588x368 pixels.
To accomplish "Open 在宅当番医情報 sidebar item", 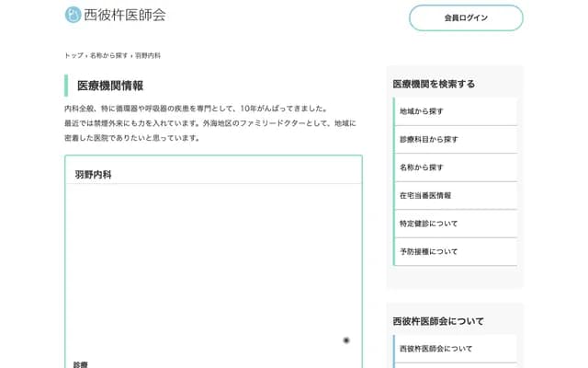I will coord(456,196).
